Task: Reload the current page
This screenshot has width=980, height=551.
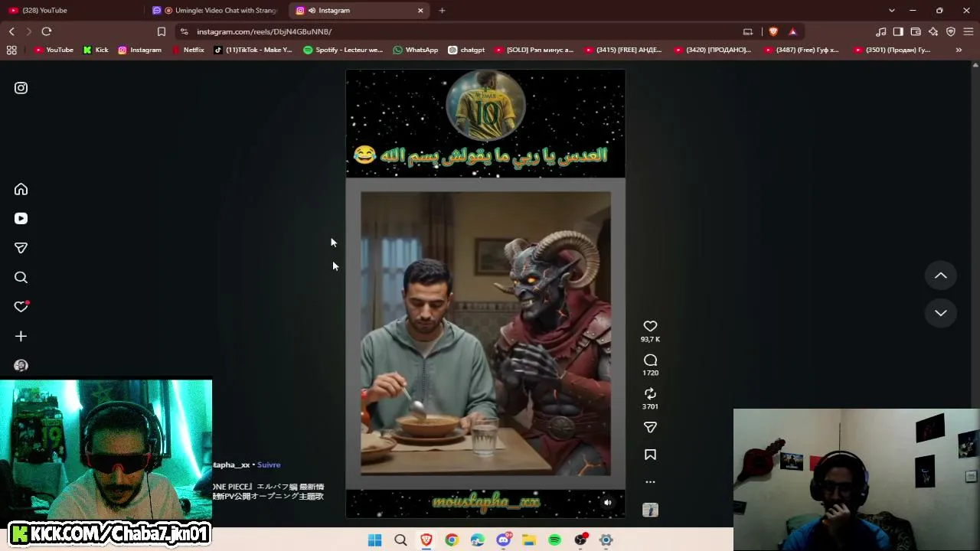Action: [47, 31]
